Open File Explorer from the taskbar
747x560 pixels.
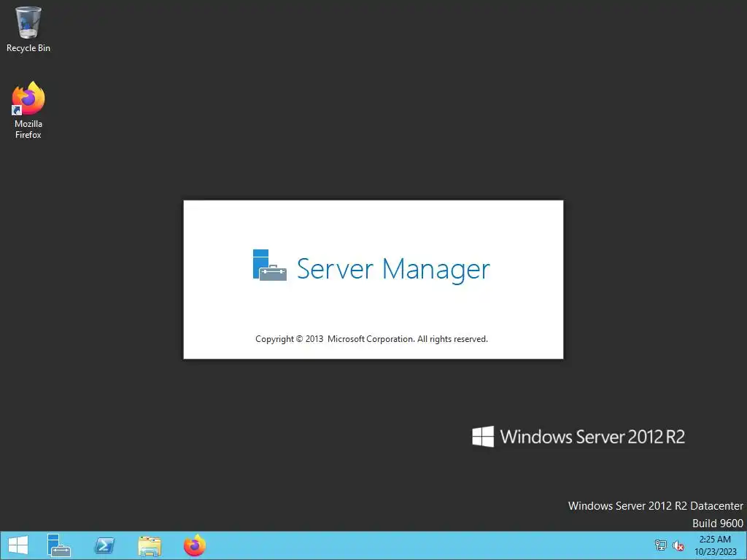pos(150,545)
